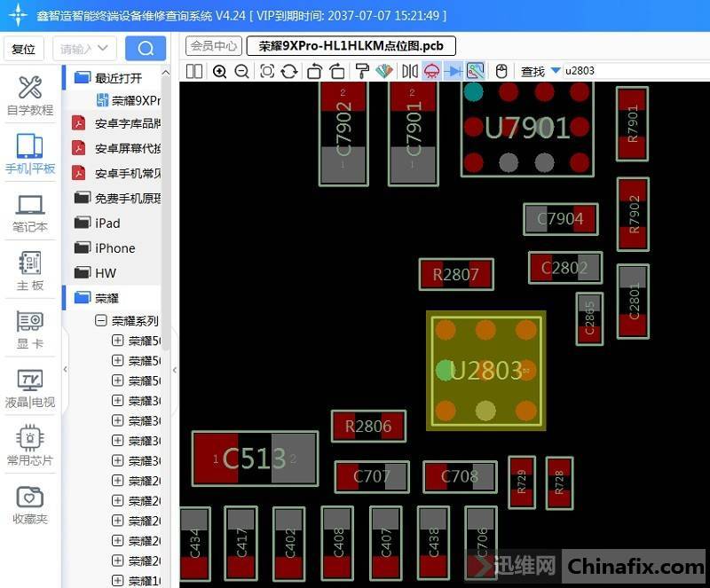Click the fit-to-screen toolbar icon
Image resolution: width=710 pixels, height=588 pixels.
click(267, 71)
